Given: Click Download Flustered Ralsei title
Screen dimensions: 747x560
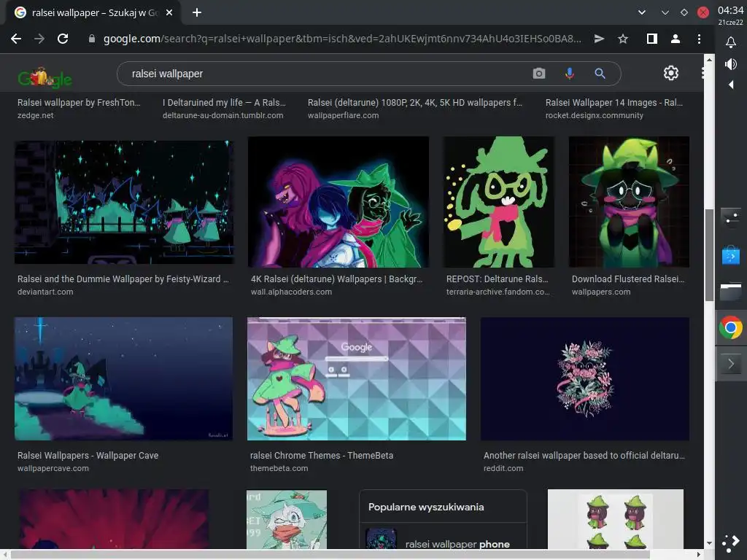Looking at the screenshot, I should pos(628,279).
